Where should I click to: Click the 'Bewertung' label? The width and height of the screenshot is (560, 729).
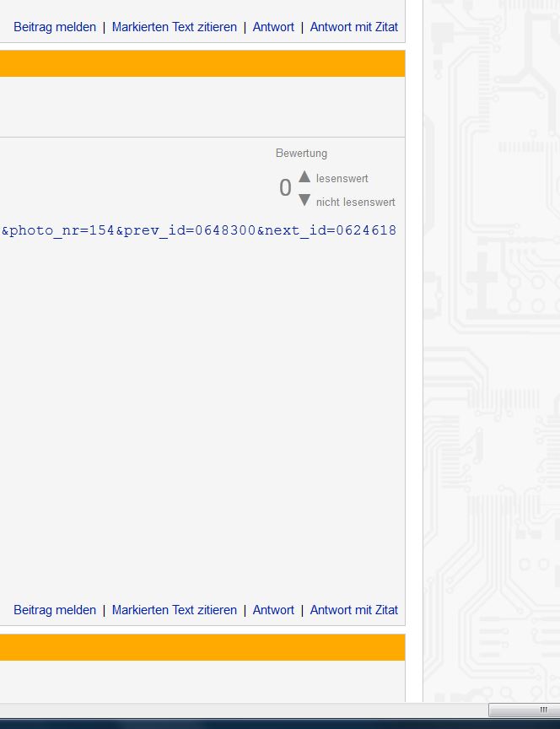click(x=302, y=154)
